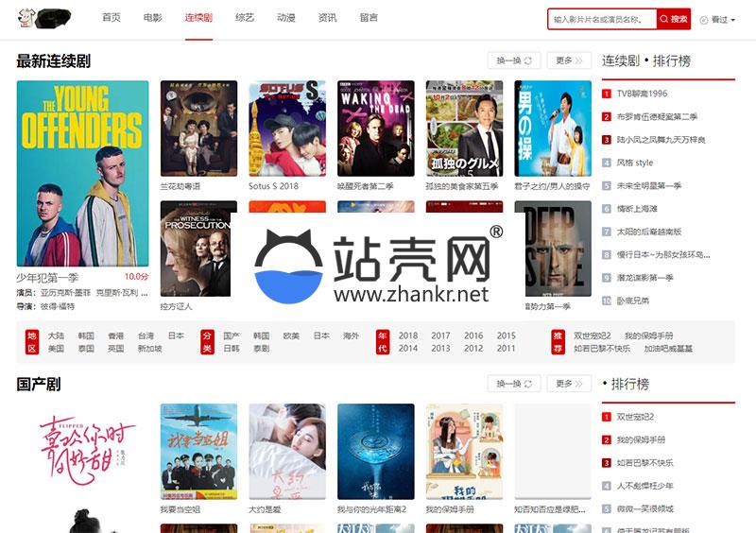Filter by year 2016
This screenshot has width=756, height=533.
(473, 335)
